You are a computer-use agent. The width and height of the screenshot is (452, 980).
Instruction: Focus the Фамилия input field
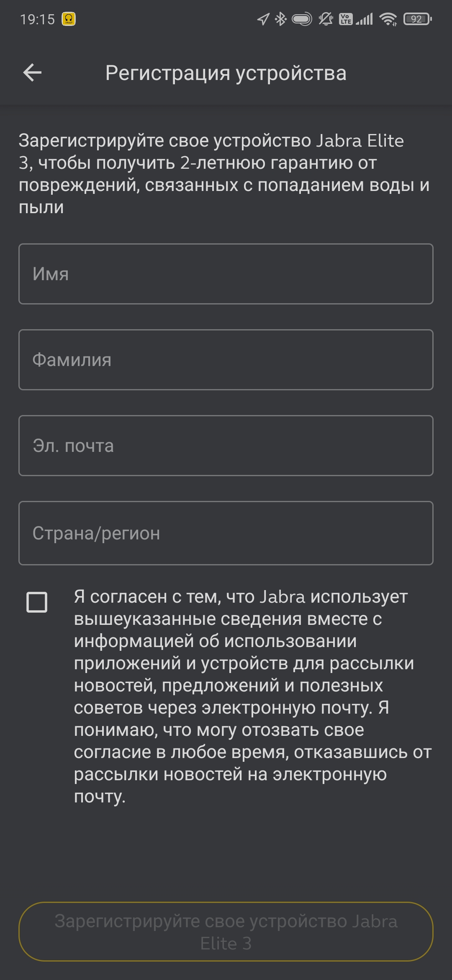click(226, 360)
